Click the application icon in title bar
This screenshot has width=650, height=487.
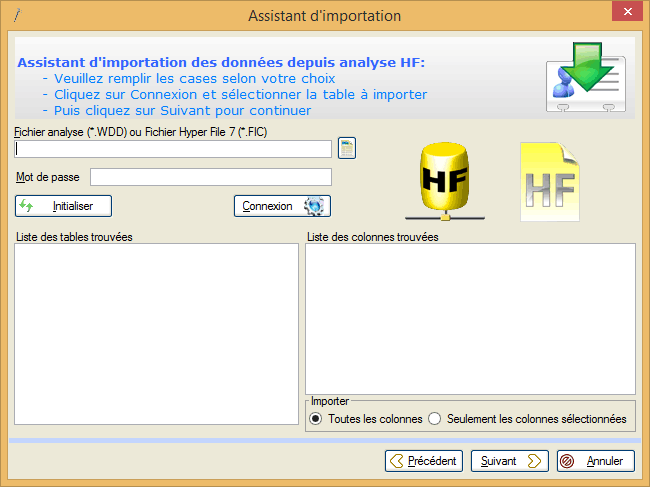tap(16, 16)
